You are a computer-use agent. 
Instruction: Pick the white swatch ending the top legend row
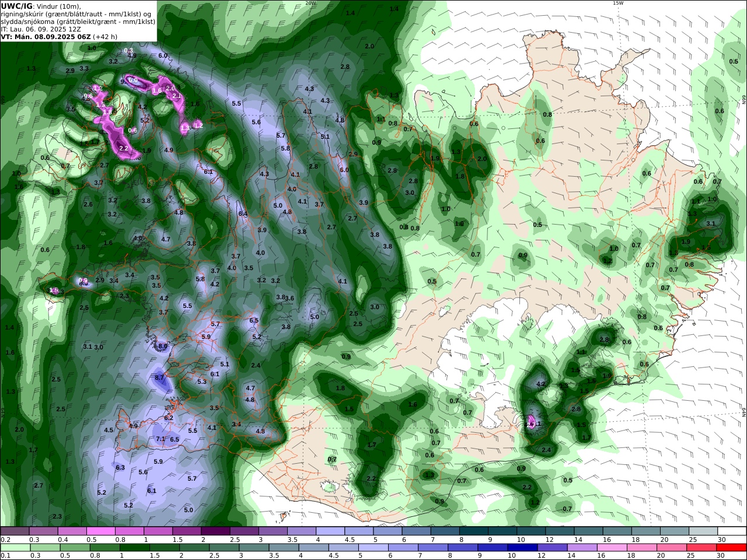click(x=731, y=531)
